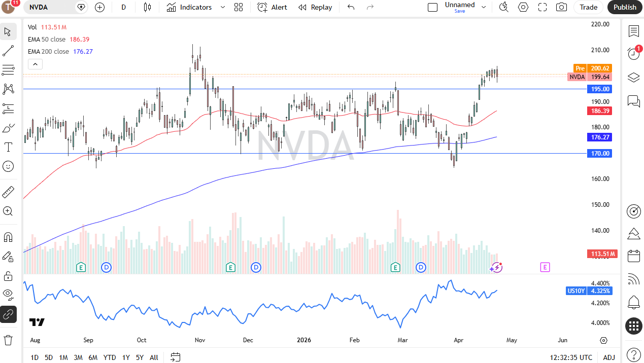This screenshot has width=644, height=363.
Task: Open the user profile avatar menu
Action: pyautogui.click(x=9, y=7)
